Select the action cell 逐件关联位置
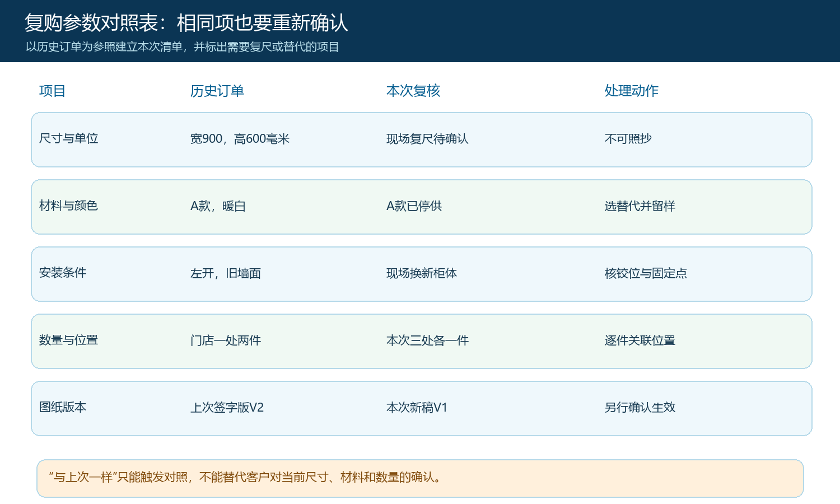The image size is (840, 504). click(640, 340)
